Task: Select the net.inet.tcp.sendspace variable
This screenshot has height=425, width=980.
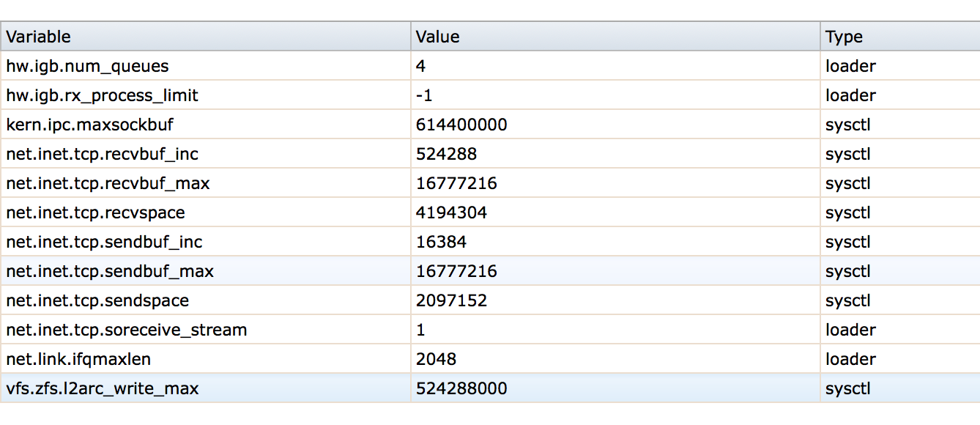Action: pos(97,300)
